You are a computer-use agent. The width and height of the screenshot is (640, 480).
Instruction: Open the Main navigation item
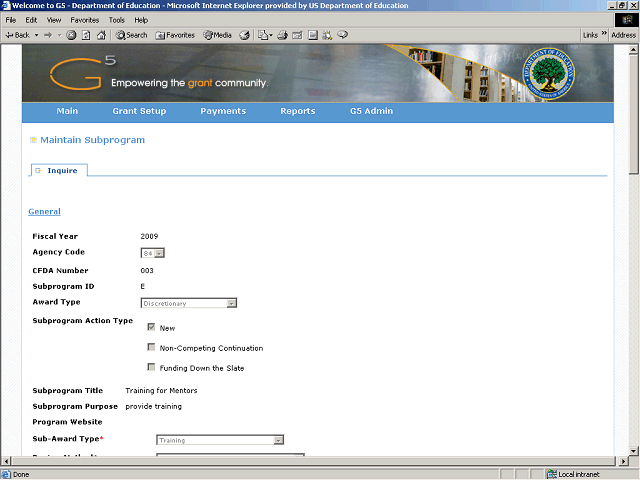[x=67, y=111]
